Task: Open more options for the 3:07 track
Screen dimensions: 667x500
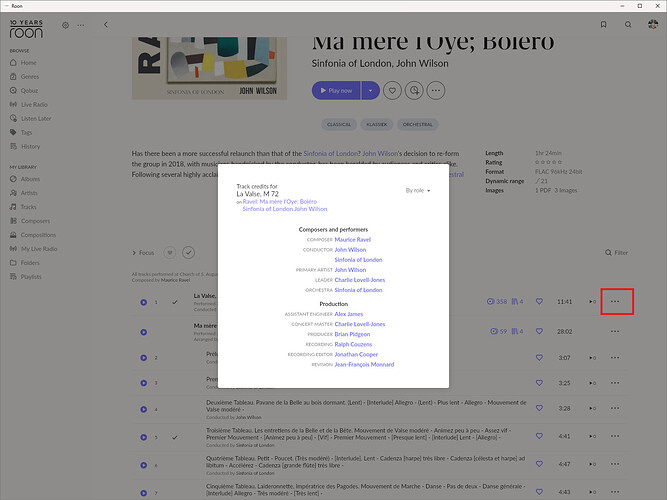Action: (615, 357)
